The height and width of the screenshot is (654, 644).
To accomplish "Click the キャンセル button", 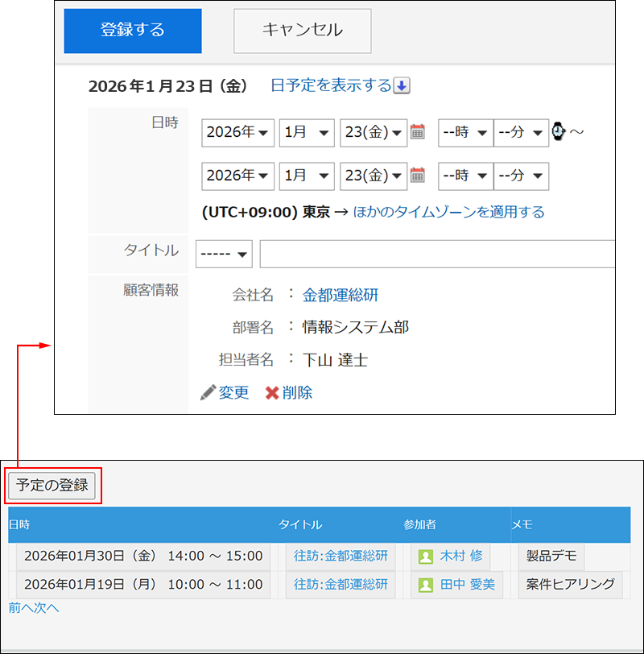I will click(x=302, y=31).
